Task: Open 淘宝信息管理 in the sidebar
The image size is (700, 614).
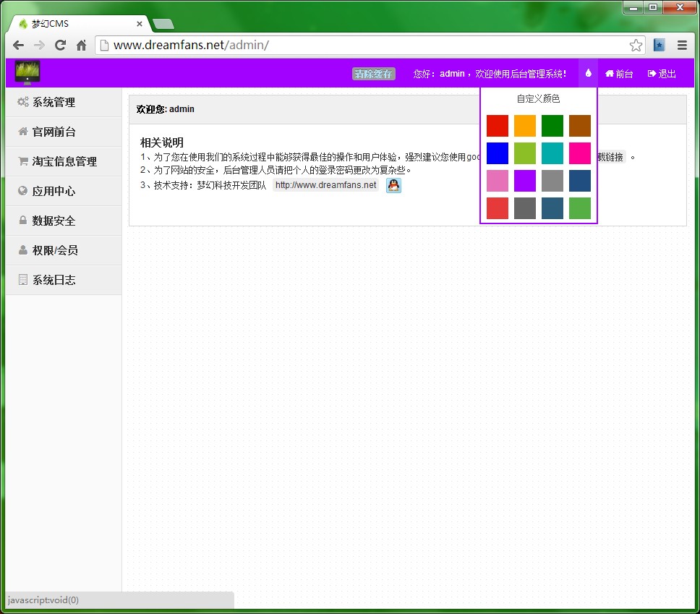Action: click(x=64, y=161)
